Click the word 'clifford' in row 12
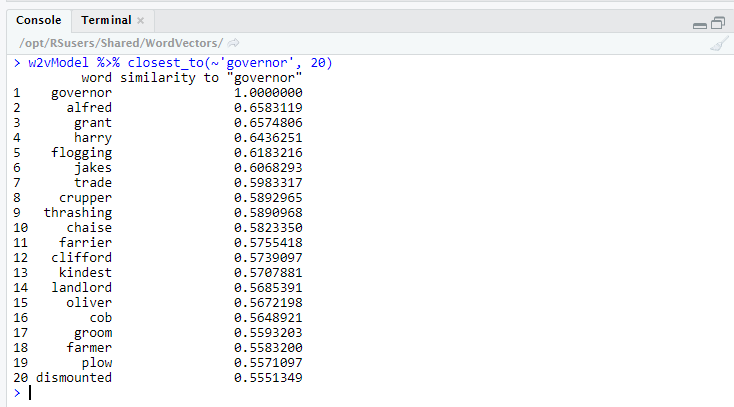Viewport: 734px width, 407px height. (x=82, y=258)
